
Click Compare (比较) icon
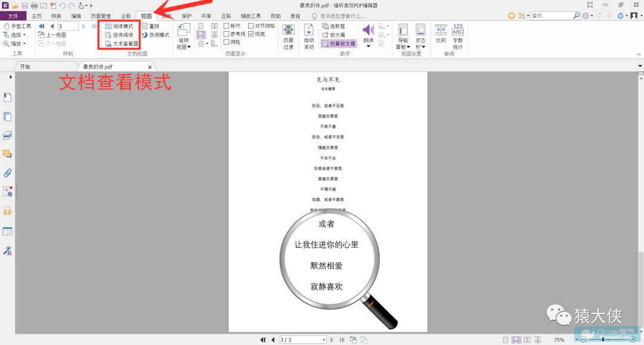coord(441,33)
